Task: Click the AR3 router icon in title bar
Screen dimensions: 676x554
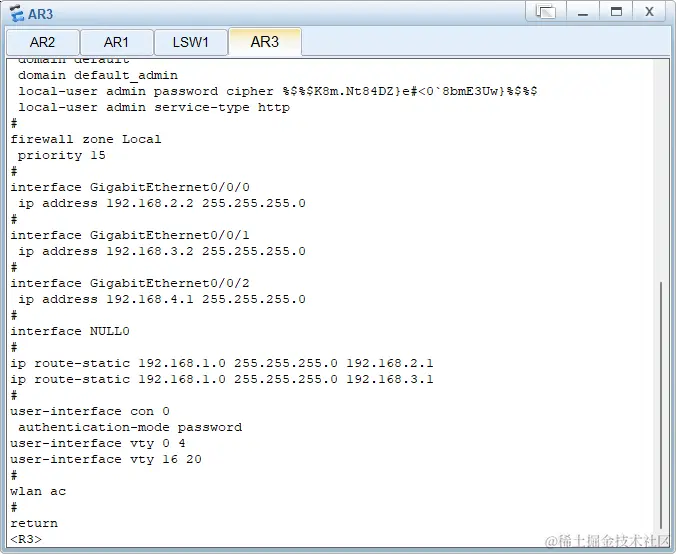Action: point(15,13)
